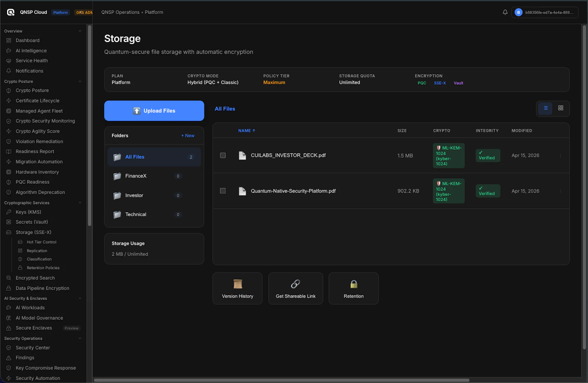
Task: Collapse the Crypto Posture section
Action: [80, 81]
